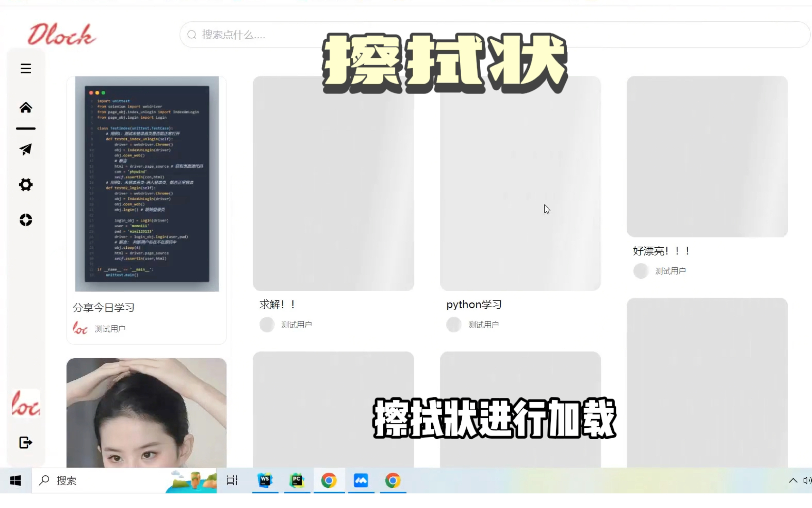Open the 求解!! post title
The width and height of the screenshot is (812, 508).
tap(278, 304)
